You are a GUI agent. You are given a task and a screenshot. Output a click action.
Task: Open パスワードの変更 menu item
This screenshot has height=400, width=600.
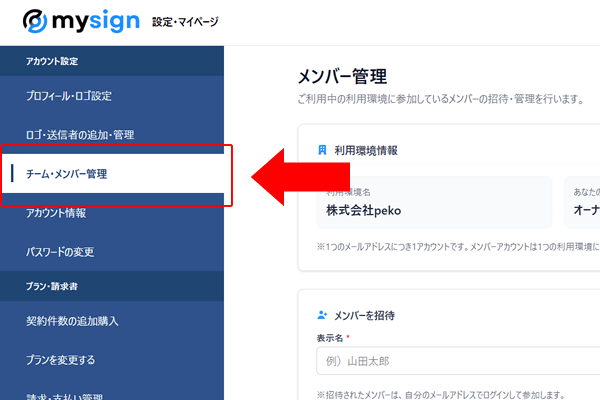click(x=60, y=252)
